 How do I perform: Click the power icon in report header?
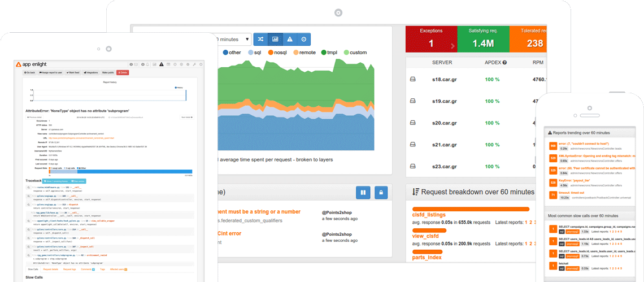pyautogui.click(x=201, y=64)
